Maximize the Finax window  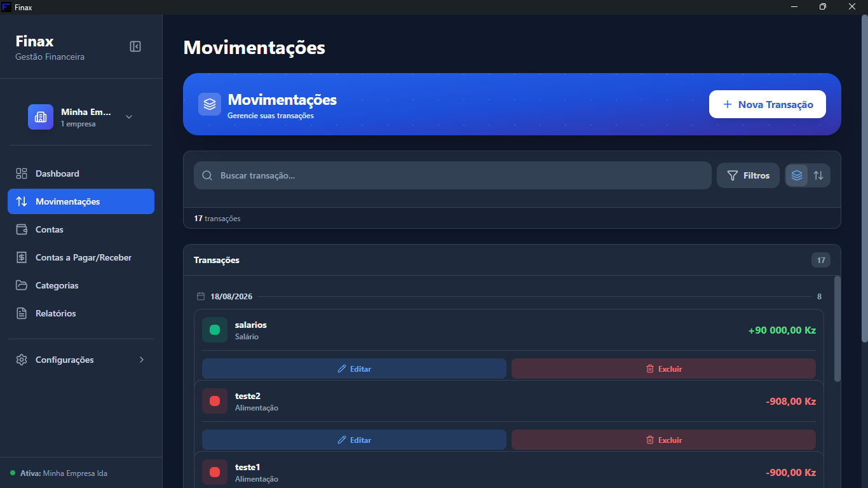823,7
